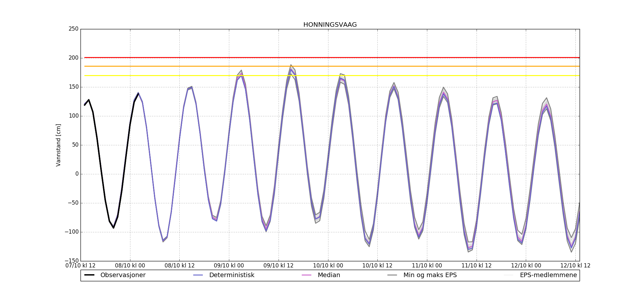Click the Vannstand [cm] axis label
The image size is (644, 290).
(x=58, y=145)
